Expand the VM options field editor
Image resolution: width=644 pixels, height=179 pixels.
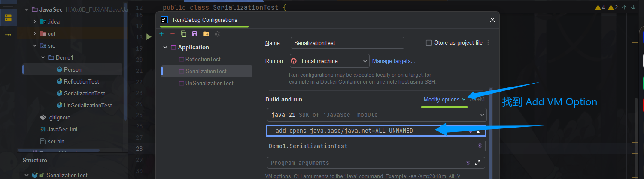[479, 131]
